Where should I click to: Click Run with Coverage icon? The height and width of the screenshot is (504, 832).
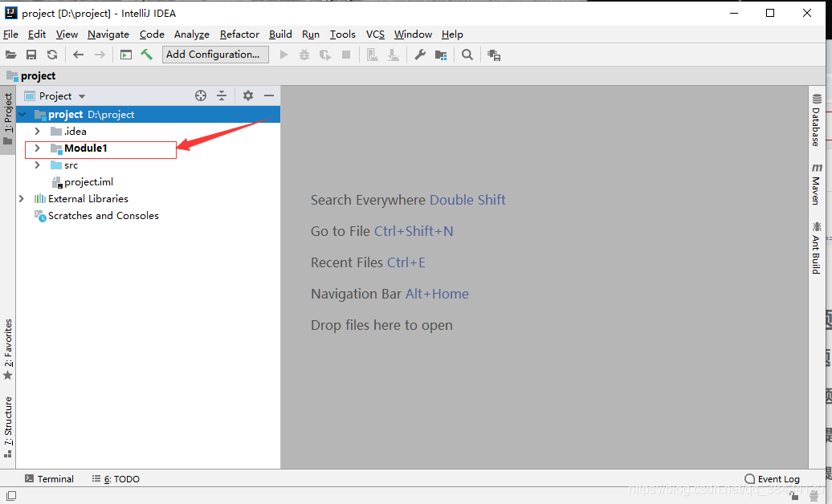point(325,55)
